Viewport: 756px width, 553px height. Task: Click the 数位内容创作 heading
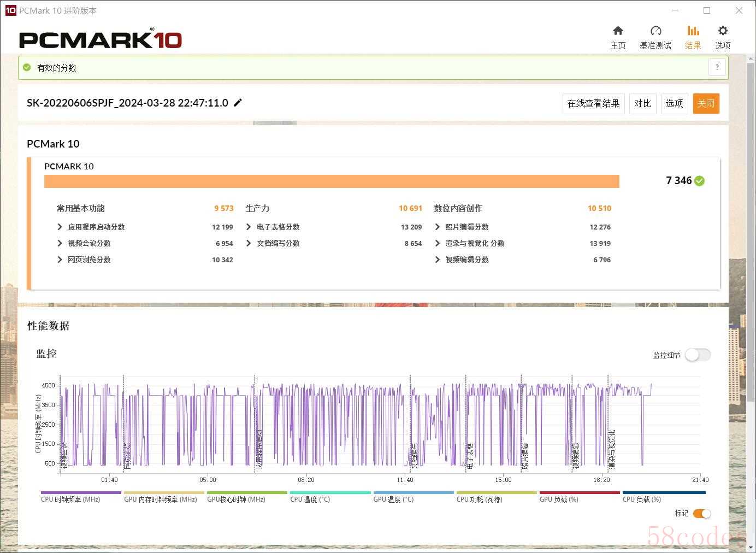[x=458, y=208]
